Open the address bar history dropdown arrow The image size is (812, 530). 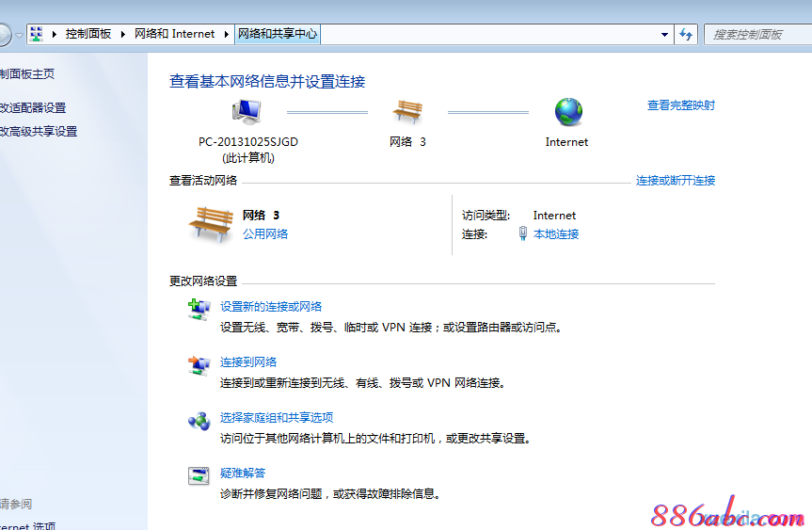pos(665,34)
